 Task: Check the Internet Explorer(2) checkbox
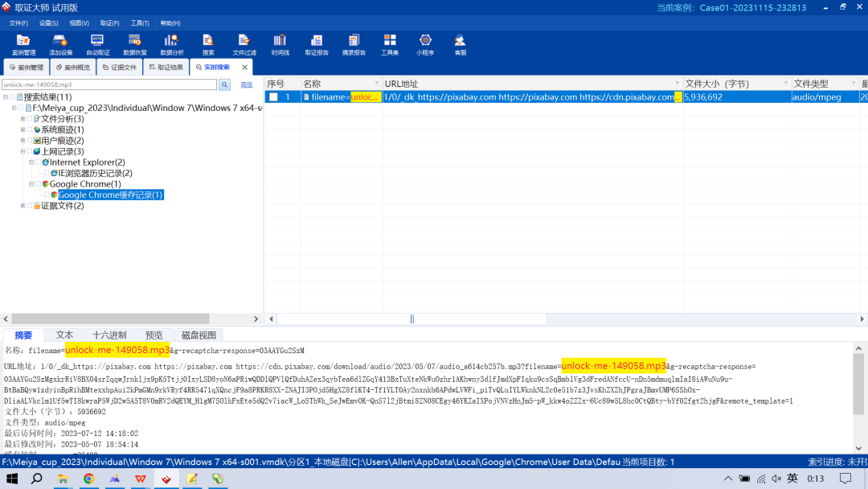[39, 162]
